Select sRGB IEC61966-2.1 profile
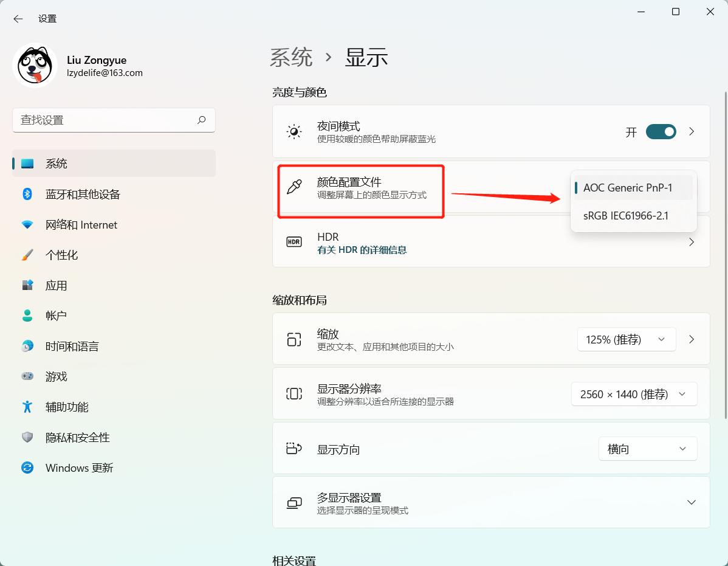This screenshot has width=728, height=566. [625, 216]
